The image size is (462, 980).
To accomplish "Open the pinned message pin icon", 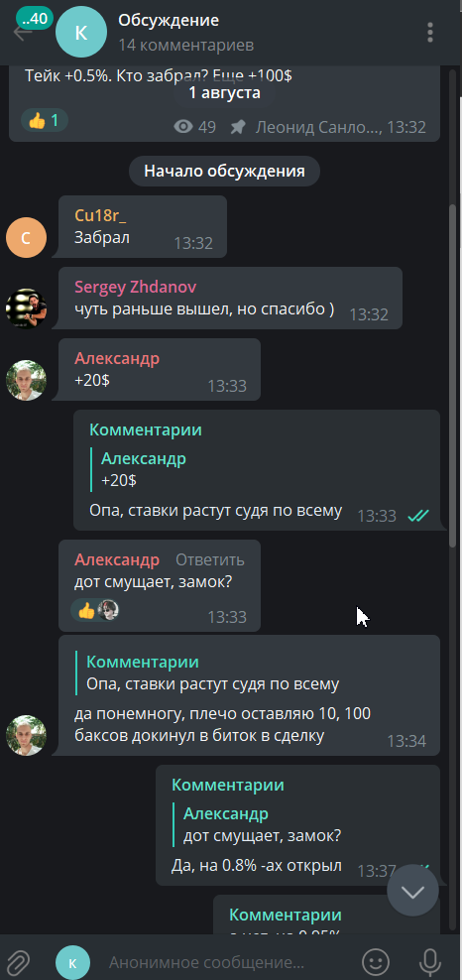I will pyautogui.click(x=237, y=128).
